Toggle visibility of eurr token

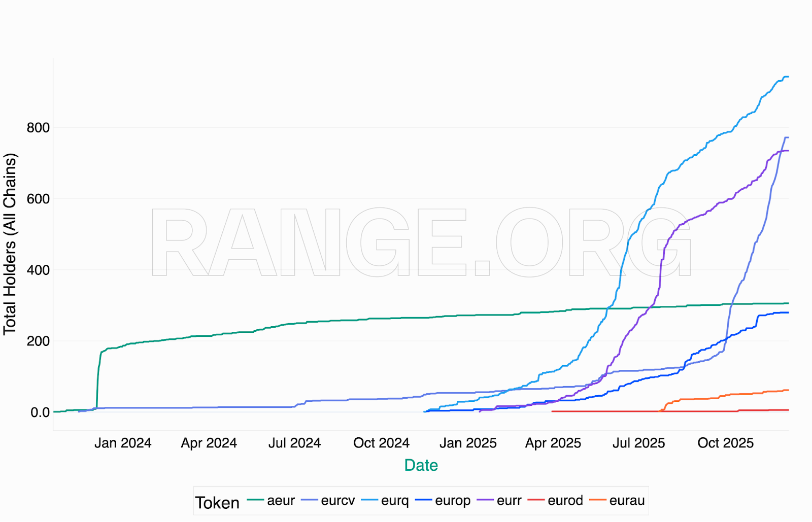(x=509, y=501)
